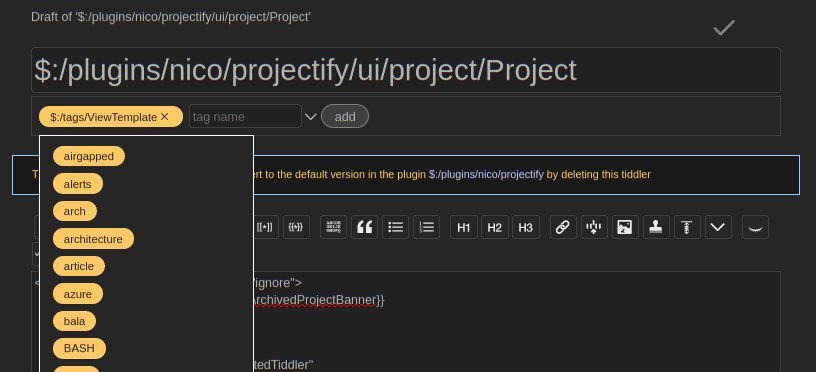
Task: Choose the article tag from list
Action: point(79,266)
